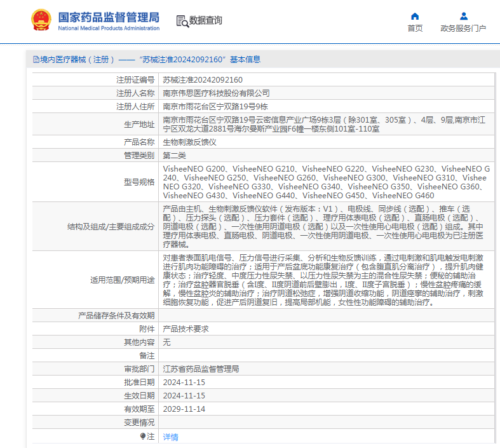
Task: Click the national emblem logo
Action: (43, 21)
